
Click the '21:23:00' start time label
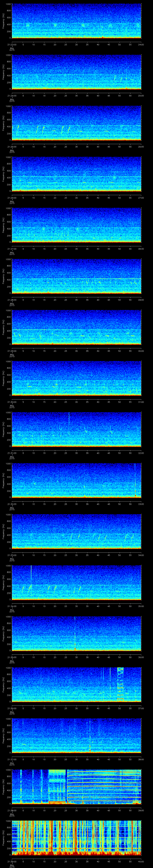click(12, 44)
